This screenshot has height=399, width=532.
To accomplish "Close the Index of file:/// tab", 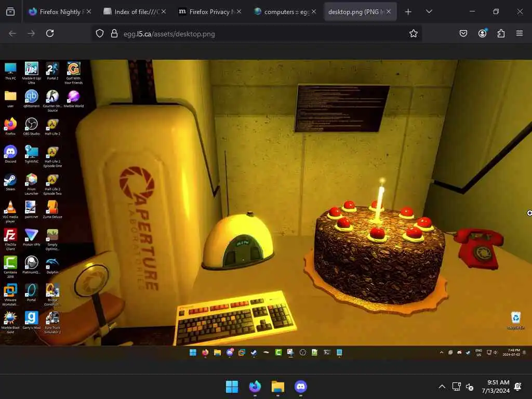I will click(x=164, y=11).
